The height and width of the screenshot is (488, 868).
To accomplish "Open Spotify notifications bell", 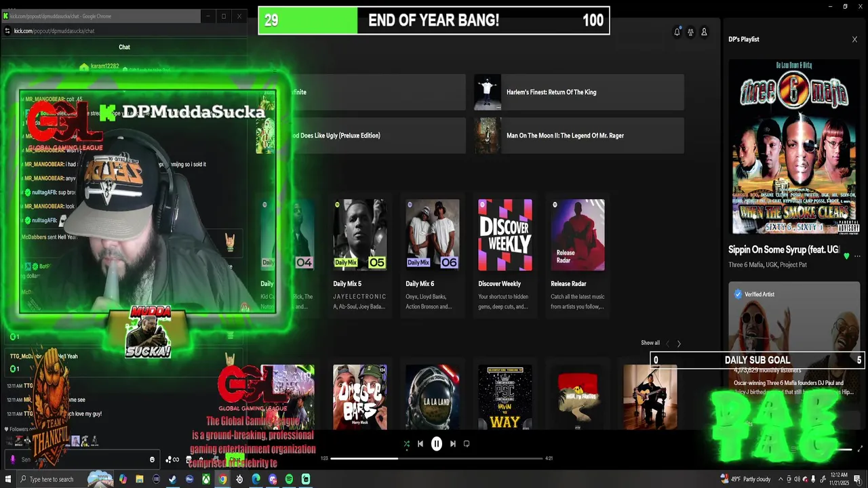I will point(677,32).
